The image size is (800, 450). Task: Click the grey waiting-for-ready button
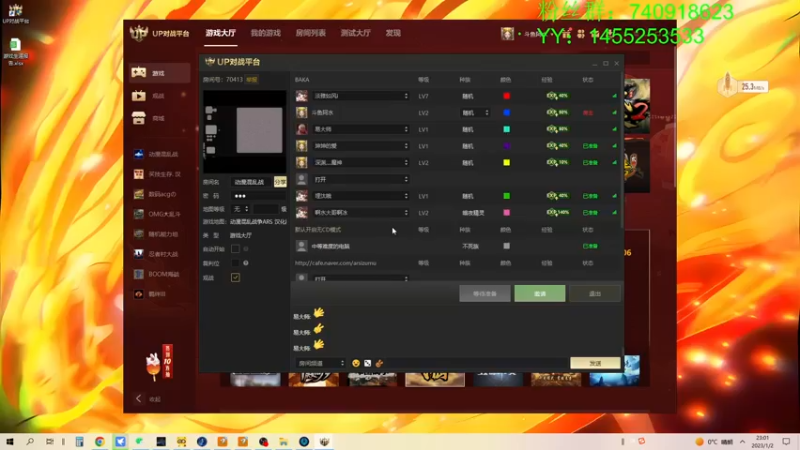point(485,293)
